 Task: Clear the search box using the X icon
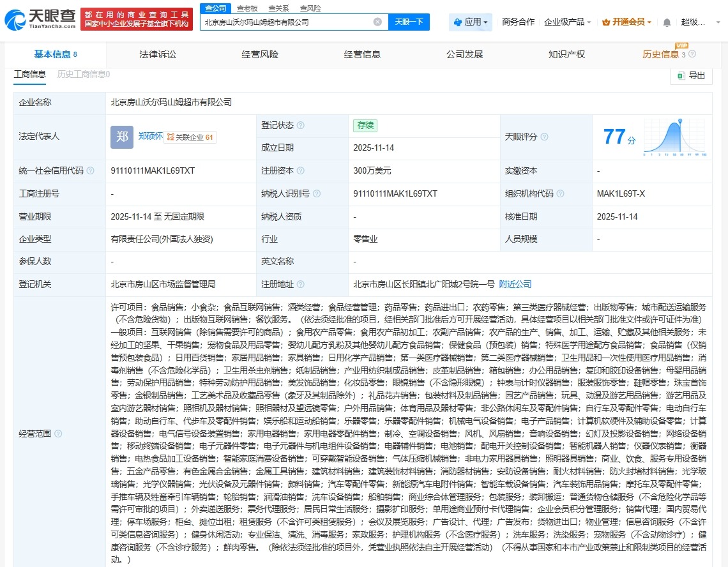[378, 21]
